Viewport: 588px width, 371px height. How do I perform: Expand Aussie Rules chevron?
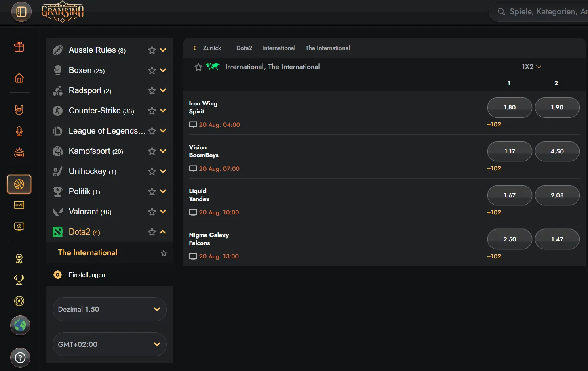point(163,50)
